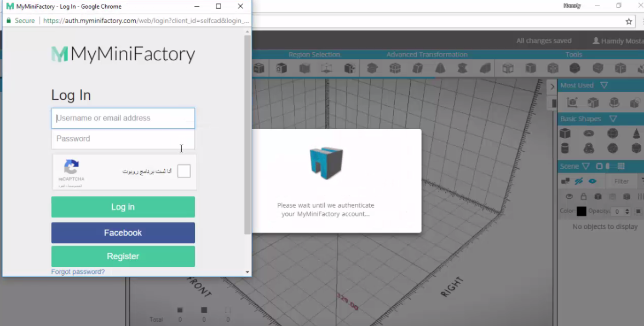Select the dark rounded shape Tools icon

point(575,68)
